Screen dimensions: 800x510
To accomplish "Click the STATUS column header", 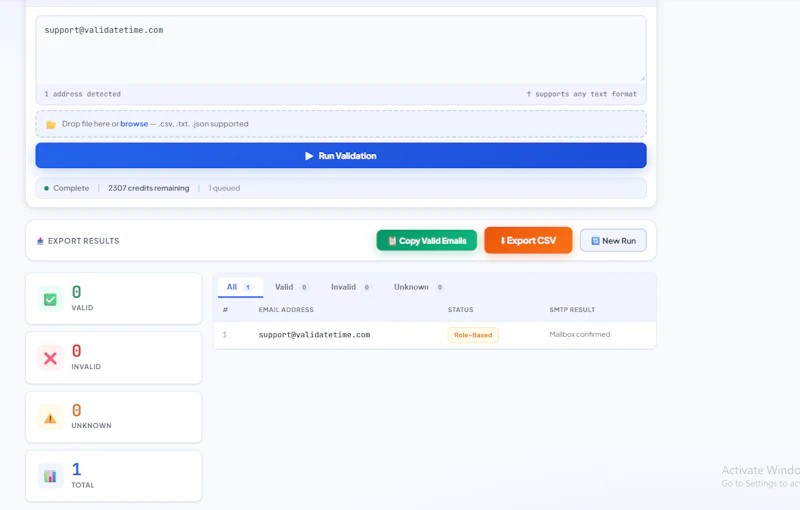I will coord(461,310).
